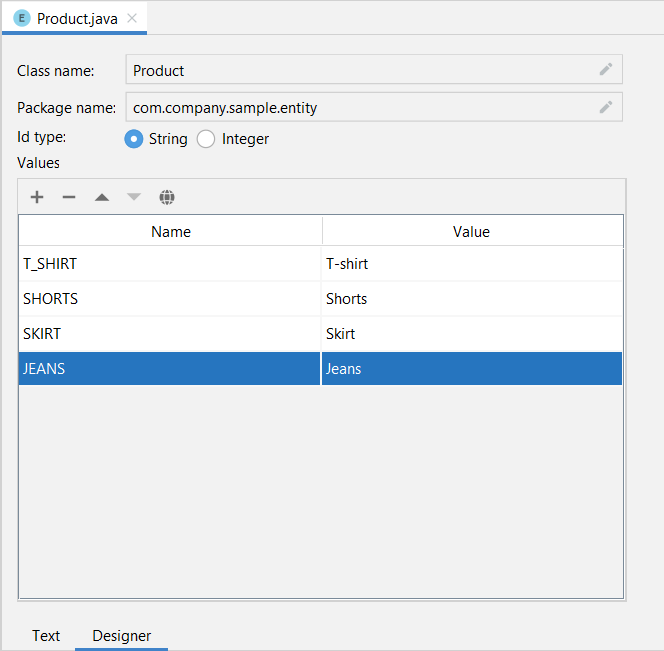The width and height of the screenshot is (664, 651).
Task: Open localization globe icon
Action: [x=167, y=197]
